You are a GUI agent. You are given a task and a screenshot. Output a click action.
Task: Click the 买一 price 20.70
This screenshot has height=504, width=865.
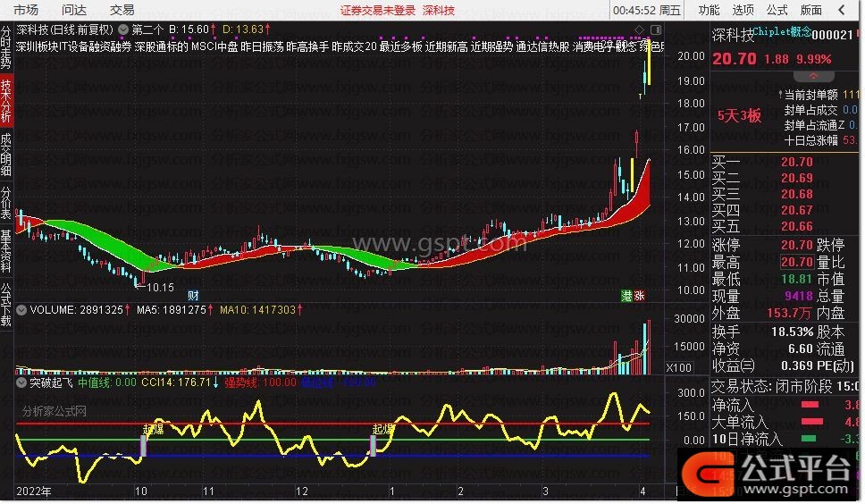tap(796, 163)
